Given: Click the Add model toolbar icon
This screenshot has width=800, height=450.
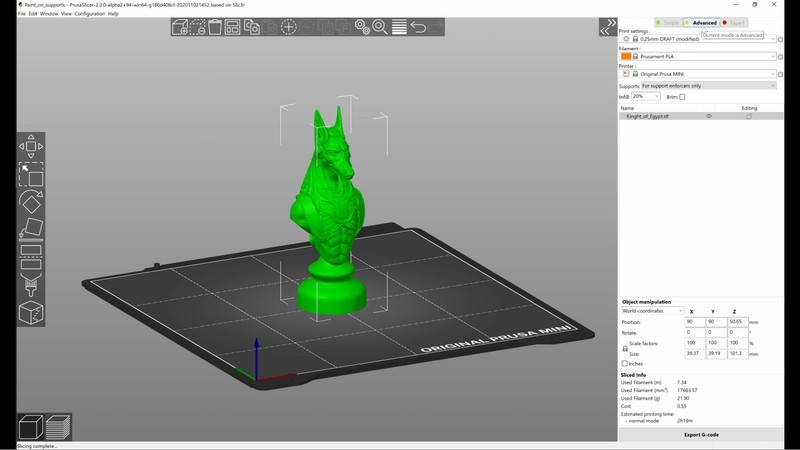Looking at the screenshot, I should pos(180,27).
